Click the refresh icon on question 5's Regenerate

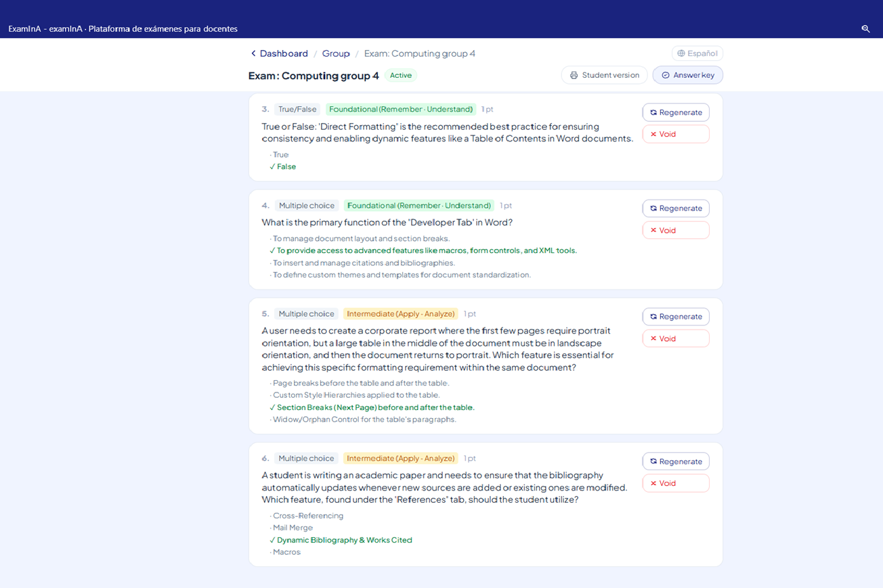click(653, 317)
